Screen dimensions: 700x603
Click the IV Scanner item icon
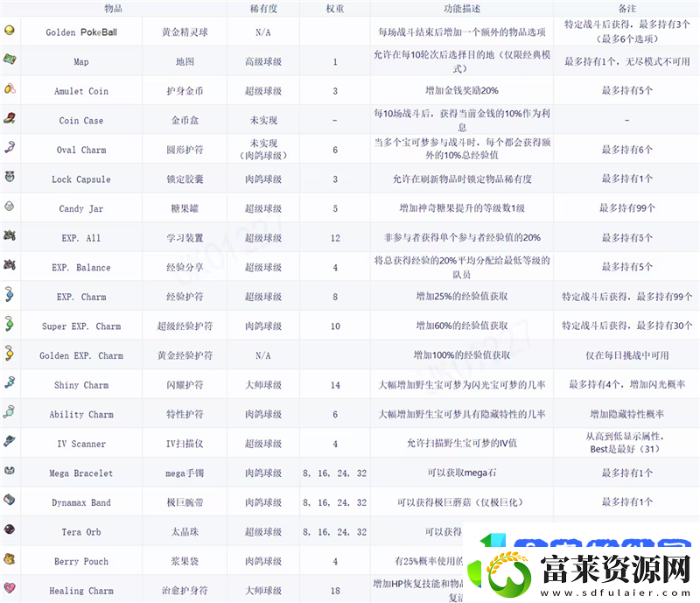(x=10, y=441)
